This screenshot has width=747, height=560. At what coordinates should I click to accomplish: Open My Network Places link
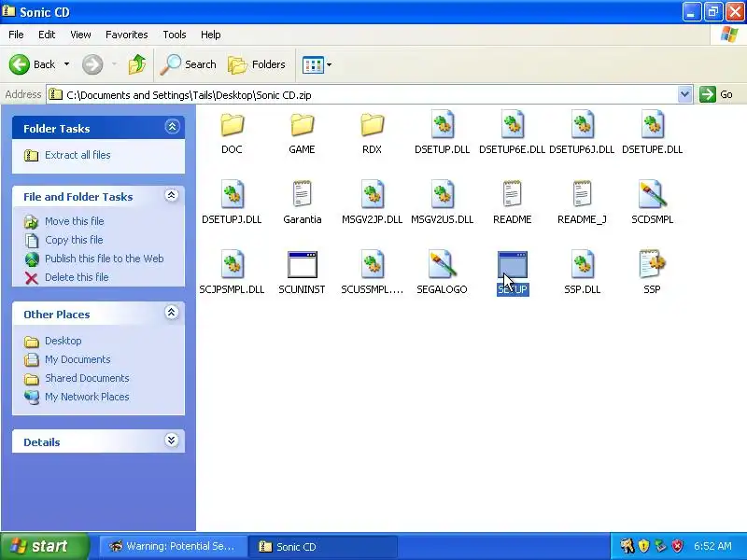click(x=87, y=397)
